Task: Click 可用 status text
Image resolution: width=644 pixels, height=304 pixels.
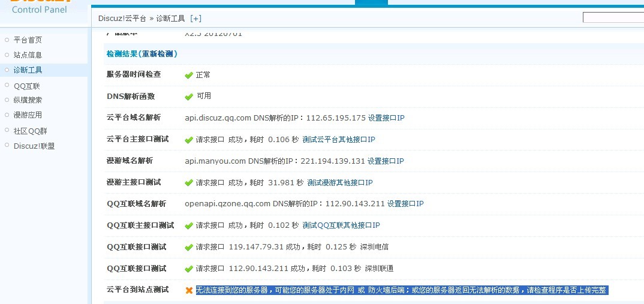Action: (204, 96)
